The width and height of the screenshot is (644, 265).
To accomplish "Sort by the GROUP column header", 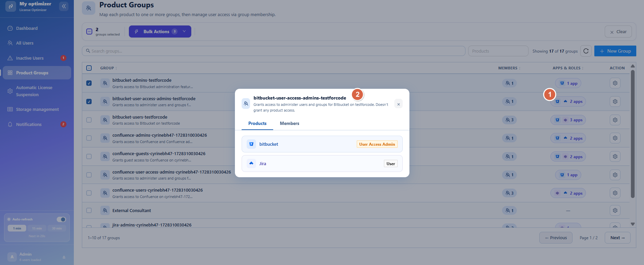I will tap(108, 68).
